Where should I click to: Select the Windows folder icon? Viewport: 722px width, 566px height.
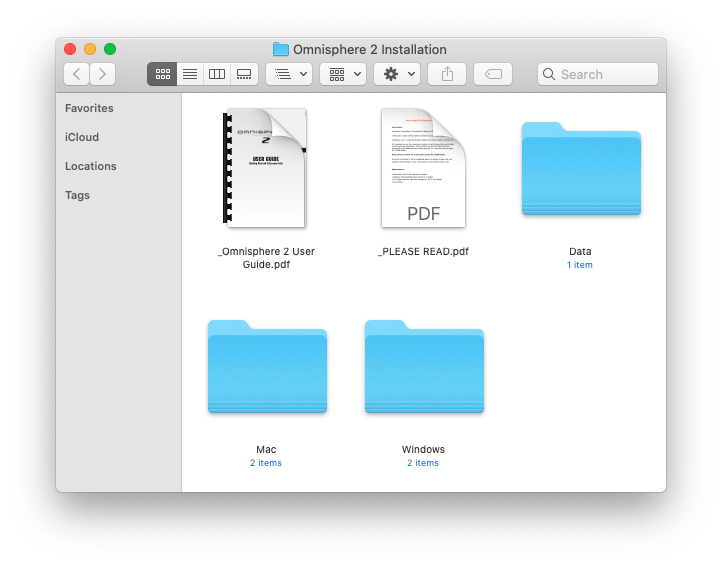tap(424, 367)
